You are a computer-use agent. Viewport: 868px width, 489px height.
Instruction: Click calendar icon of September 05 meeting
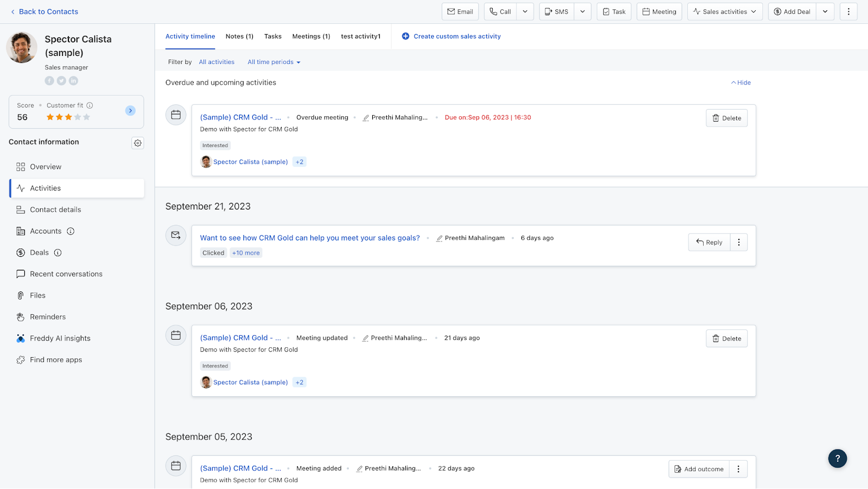(x=176, y=466)
